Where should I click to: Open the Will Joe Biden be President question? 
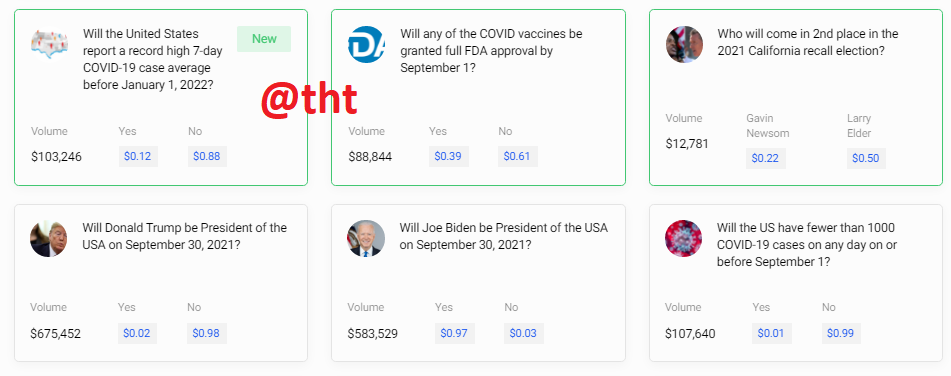pyautogui.click(x=503, y=237)
